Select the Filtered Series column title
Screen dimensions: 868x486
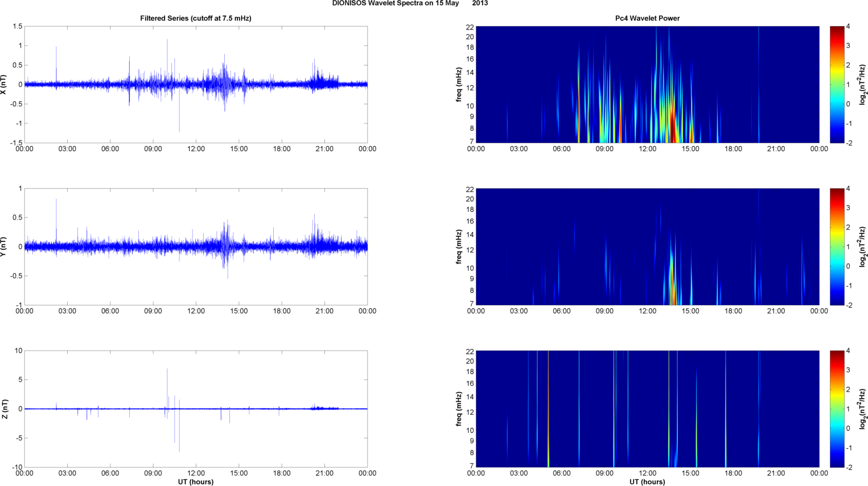(x=196, y=18)
